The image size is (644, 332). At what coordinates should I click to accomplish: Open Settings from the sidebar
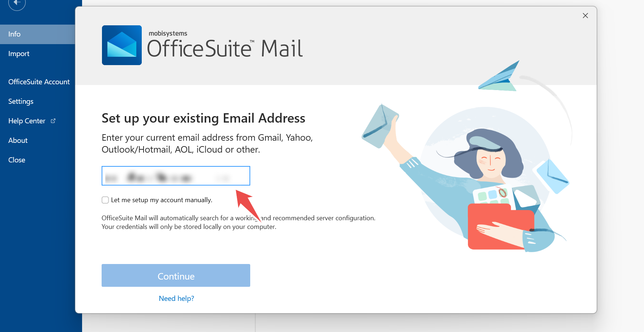coord(21,102)
